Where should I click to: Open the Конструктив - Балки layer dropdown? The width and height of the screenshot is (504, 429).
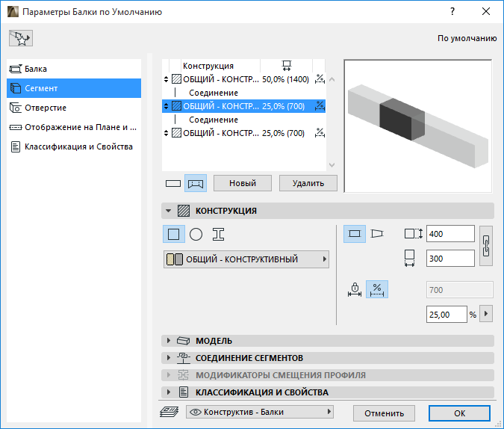coord(260,412)
